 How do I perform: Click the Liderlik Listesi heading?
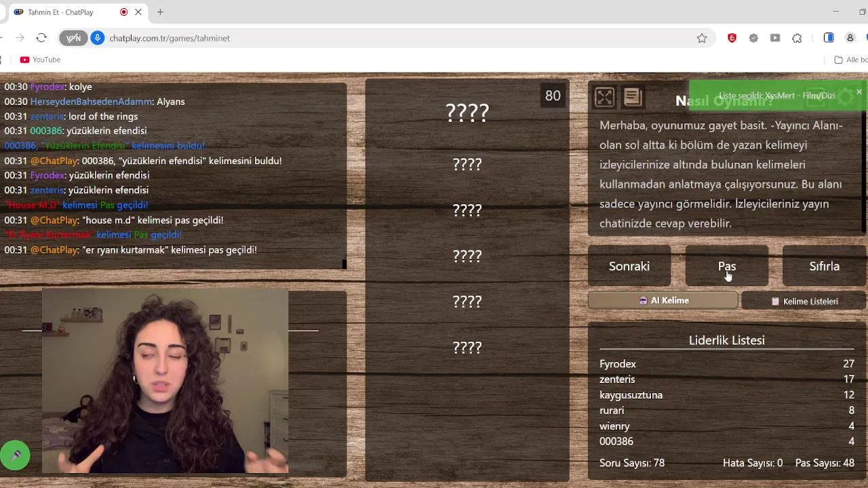coord(727,340)
